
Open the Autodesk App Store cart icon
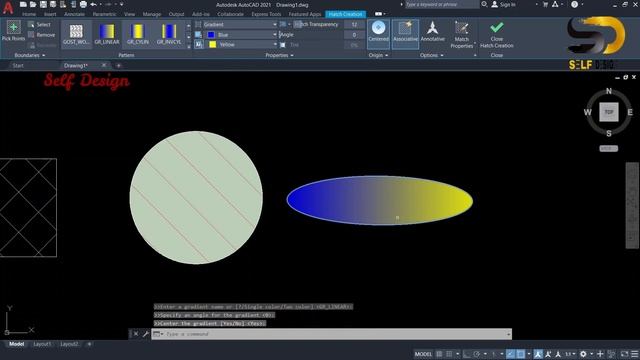pyautogui.click(x=545, y=4)
